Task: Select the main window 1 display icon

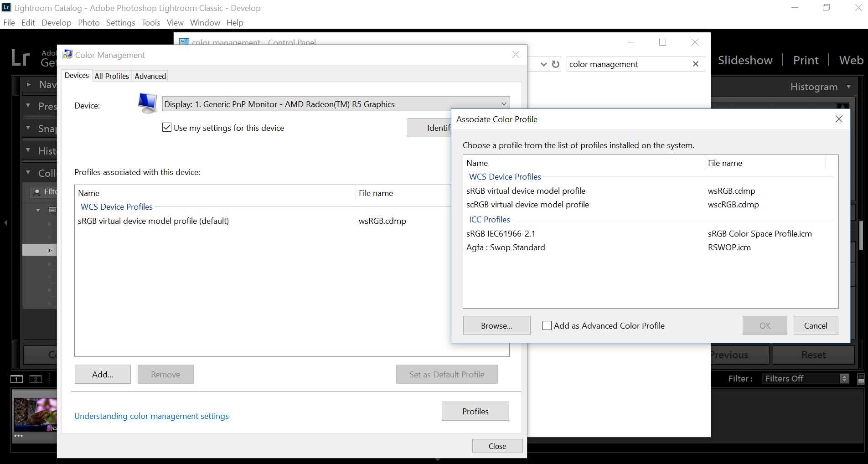Action: (x=17, y=379)
